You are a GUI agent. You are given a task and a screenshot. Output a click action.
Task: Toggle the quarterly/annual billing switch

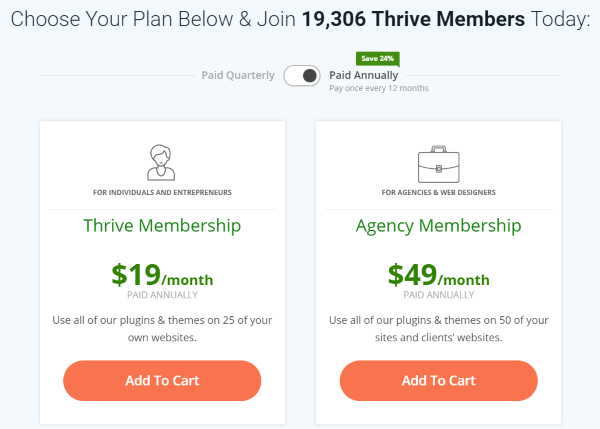301,76
